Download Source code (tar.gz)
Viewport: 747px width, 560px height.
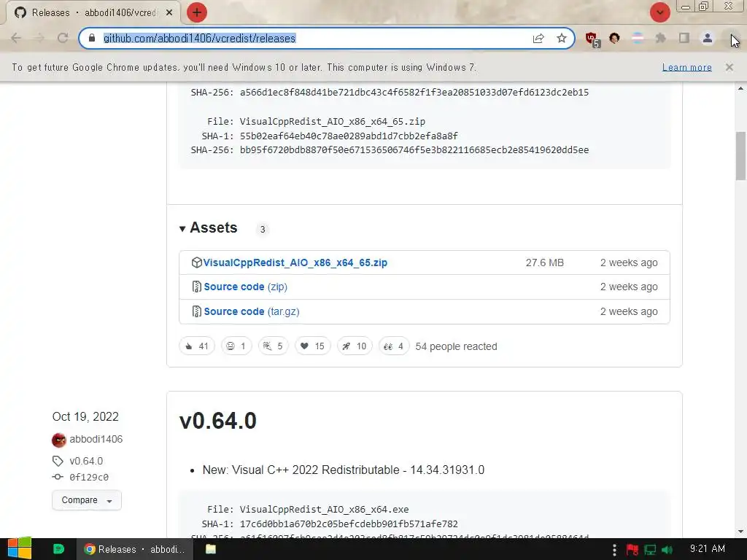[252, 311]
